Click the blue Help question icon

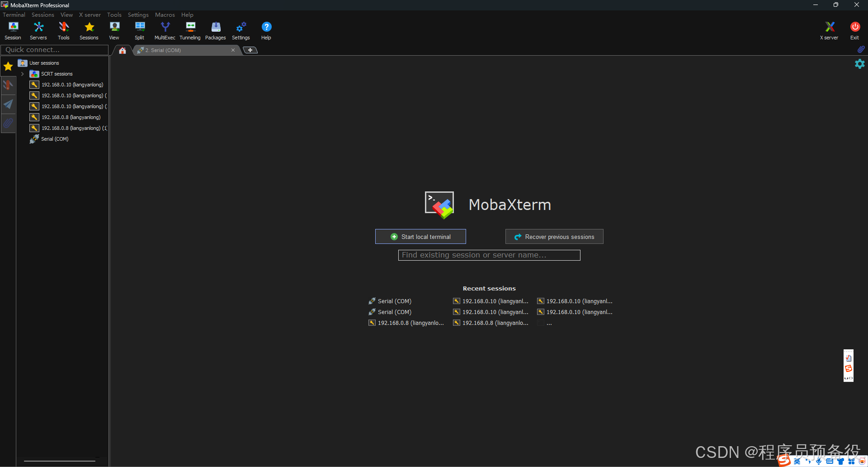click(266, 31)
